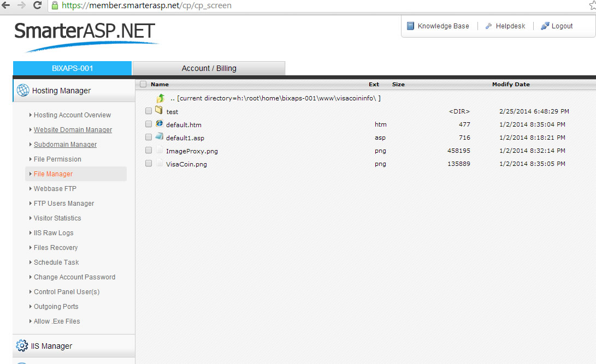The image size is (596, 364).
Task: Click the ImageProxy.png file name
Action: click(192, 151)
